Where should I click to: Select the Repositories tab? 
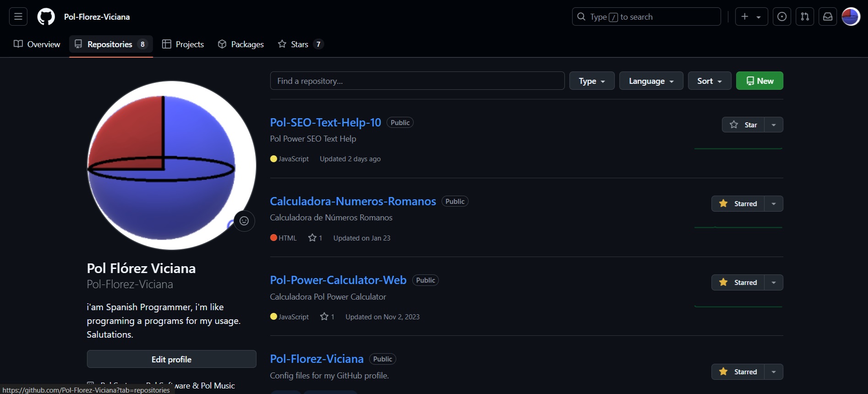click(x=111, y=44)
